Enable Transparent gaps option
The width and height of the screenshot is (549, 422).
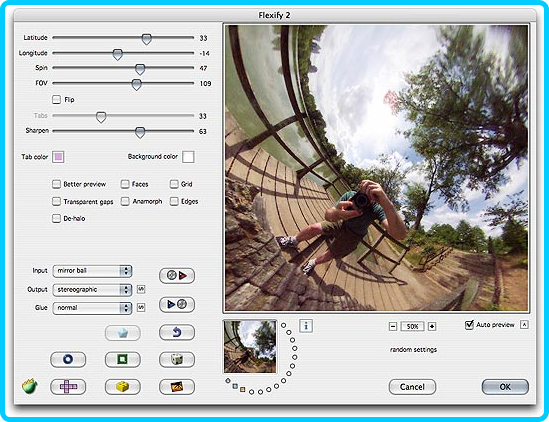click(x=56, y=201)
